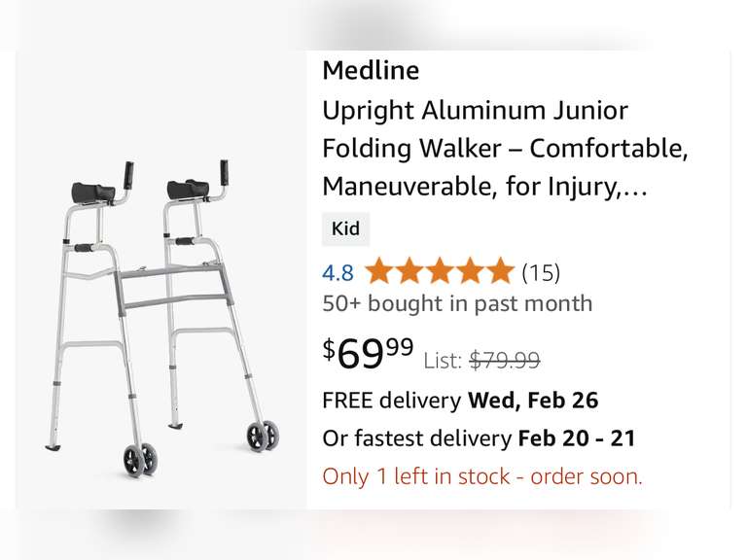Image resolution: width=747 pixels, height=560 pixels.
Task: Select the "Wed, Feb 26" delivery date
Action: point(533,400)
